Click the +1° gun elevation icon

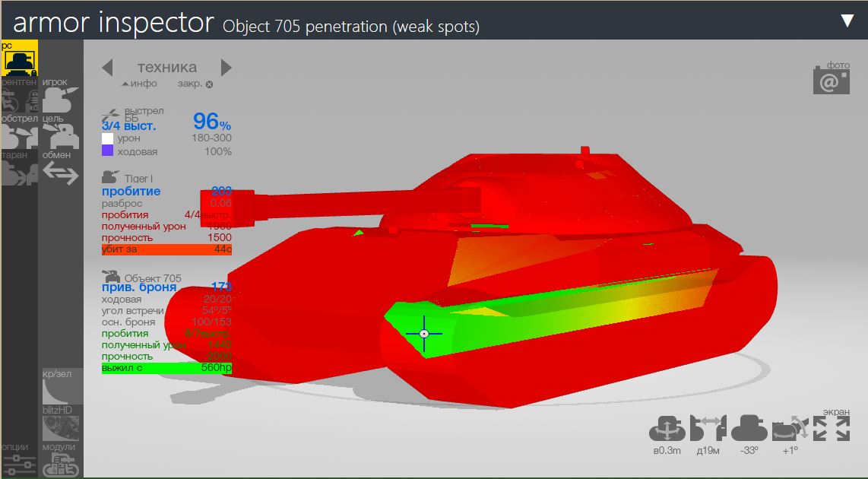(790, 429)
